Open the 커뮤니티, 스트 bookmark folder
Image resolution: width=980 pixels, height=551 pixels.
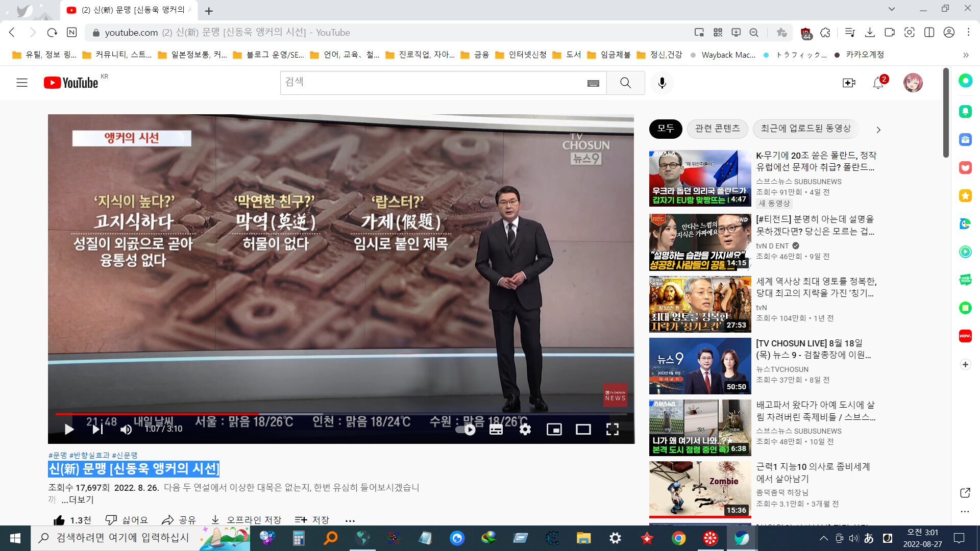tap(117, 55)
